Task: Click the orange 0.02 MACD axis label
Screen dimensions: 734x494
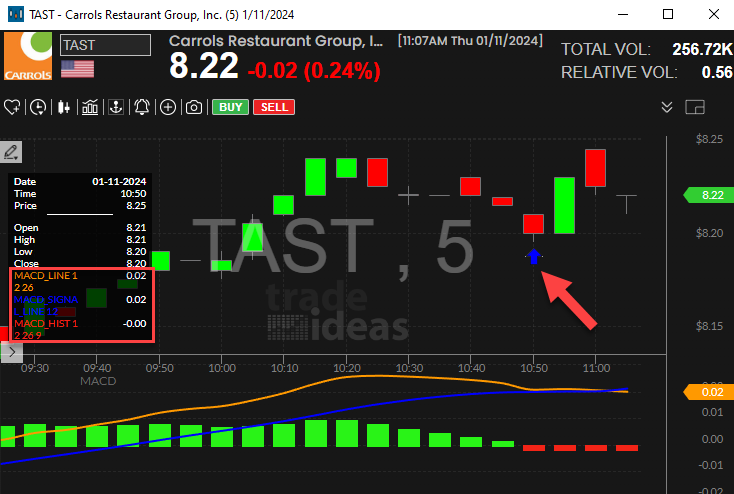Action: pyautogui.click(x=709, y=392)
